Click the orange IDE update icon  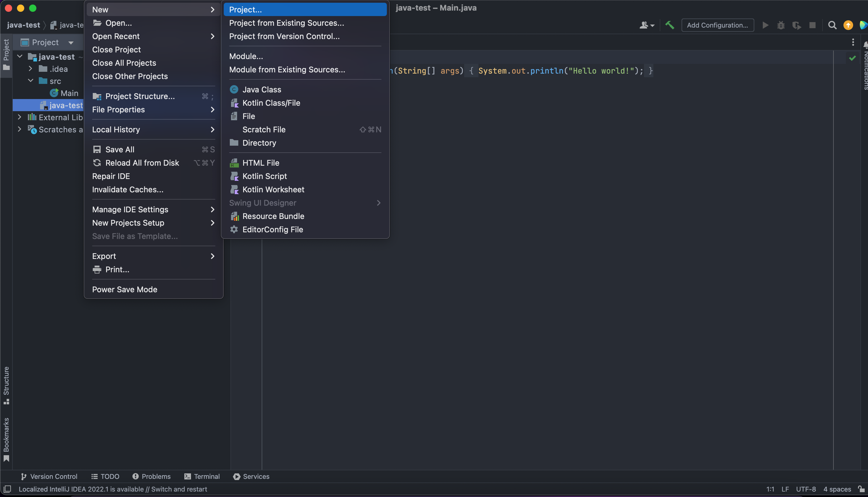[x=848, y=25]
